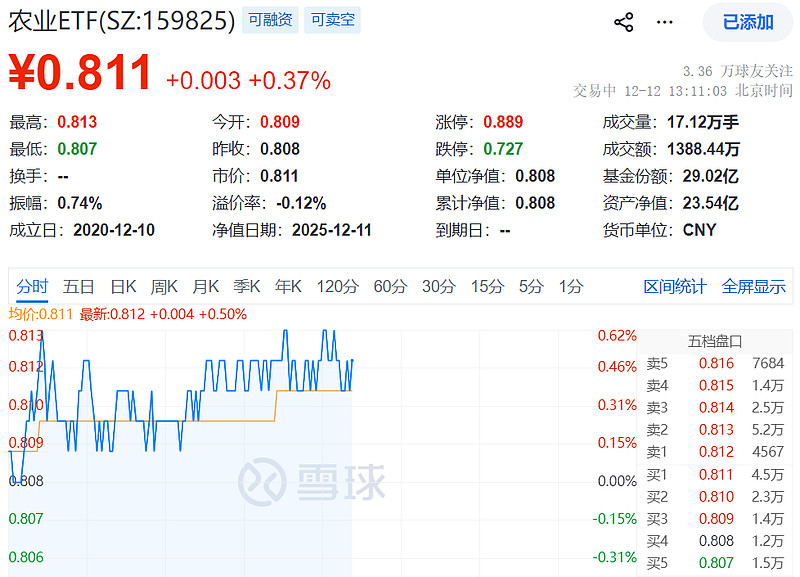Click the -0.31% right axis label

[614, 557]
